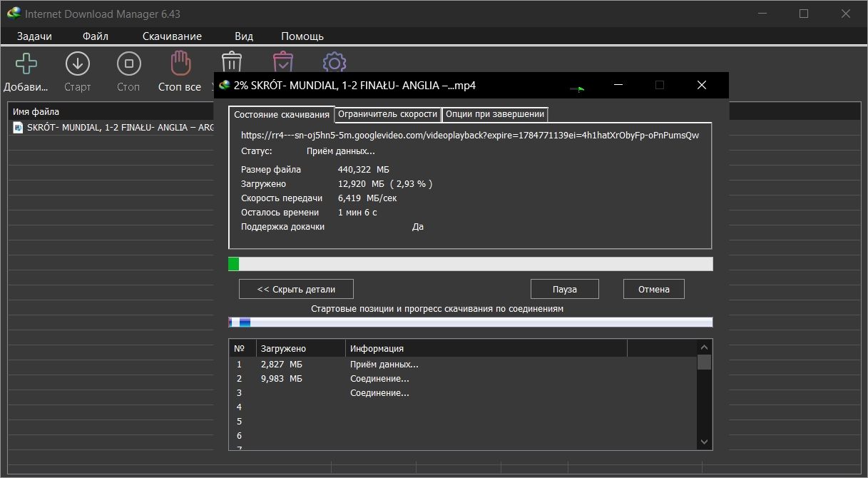Click the Стоп все hand icon
Screen dimensions: 868x478
tap(180, 63)
